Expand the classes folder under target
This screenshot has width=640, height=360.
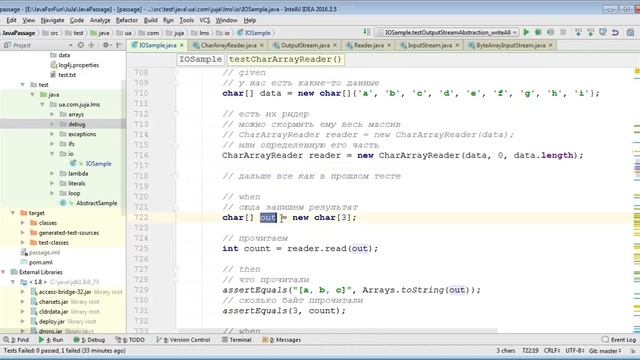click(22, 223)
